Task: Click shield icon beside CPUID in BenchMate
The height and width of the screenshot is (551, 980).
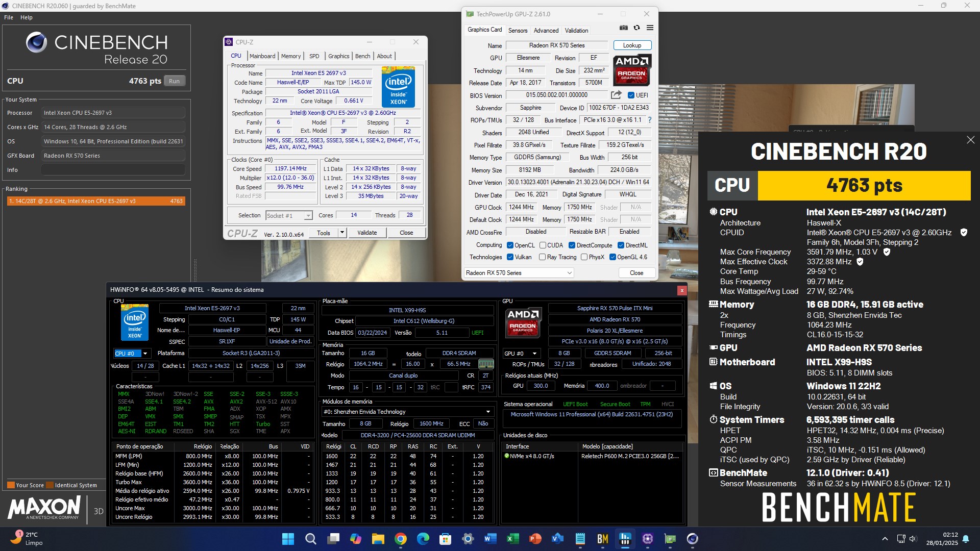Action: click(x=964, y=233)
